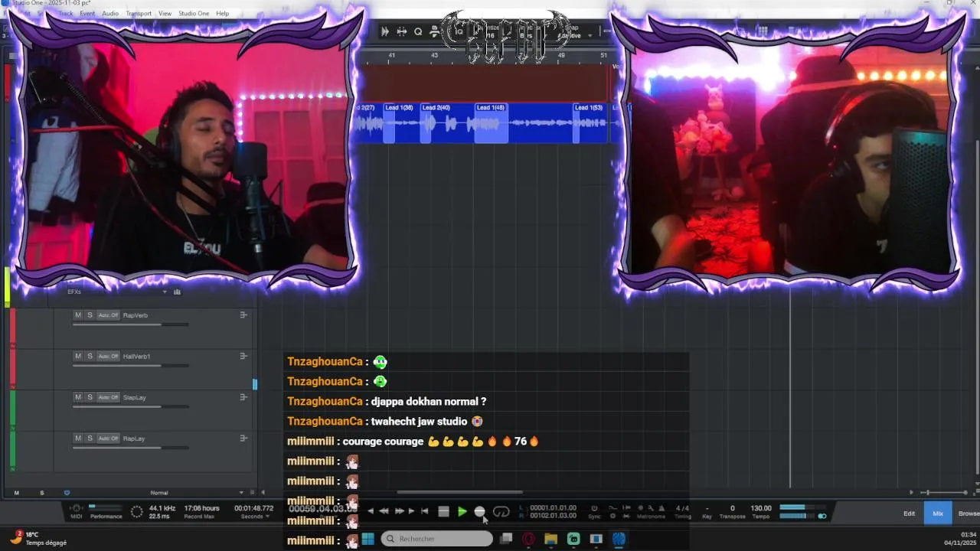Solo the SlapLay track

click(x=90, y=397)
